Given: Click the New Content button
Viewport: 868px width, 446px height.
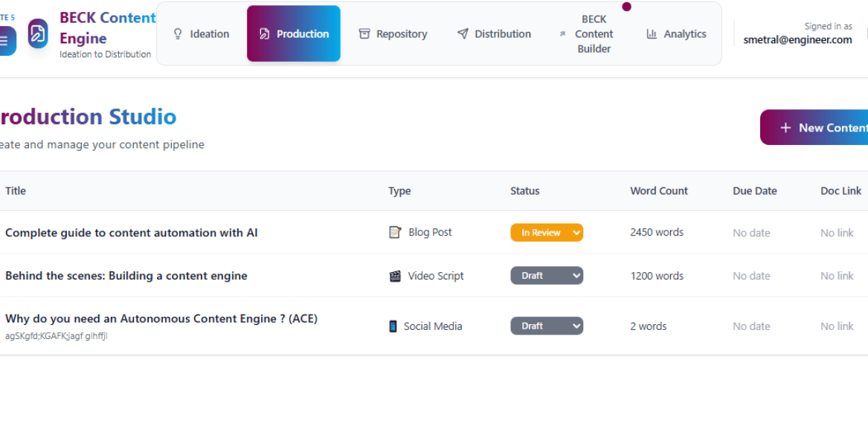Looking at the screenshot, I should point(818,128).
